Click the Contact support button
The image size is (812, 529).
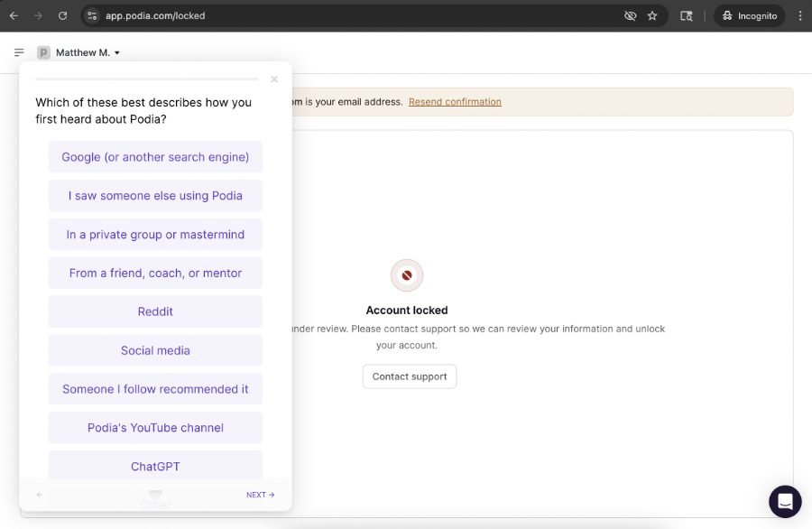coord(409,376)
